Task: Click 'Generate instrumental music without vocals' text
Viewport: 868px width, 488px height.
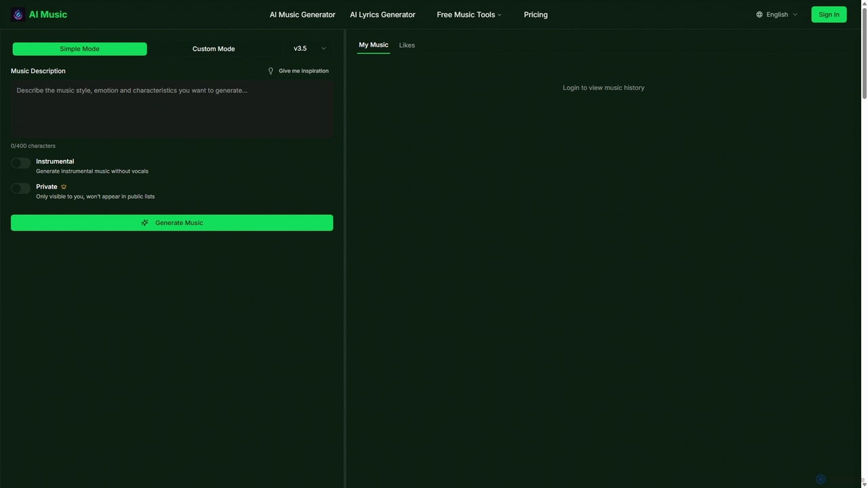Action: click(x=92, y=171)
